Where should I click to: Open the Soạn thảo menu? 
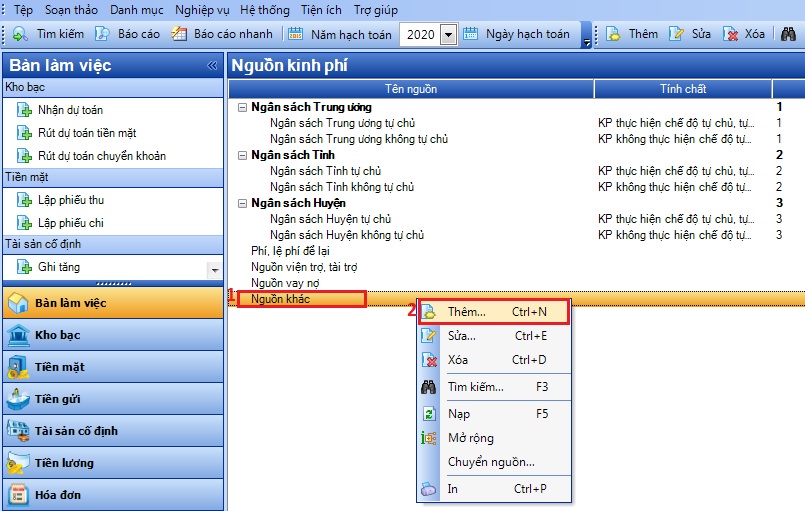coord(71,10)
